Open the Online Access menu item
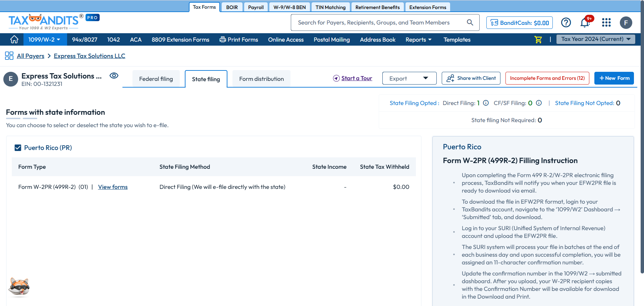This screenshot has height=306, width=644. 286,40
